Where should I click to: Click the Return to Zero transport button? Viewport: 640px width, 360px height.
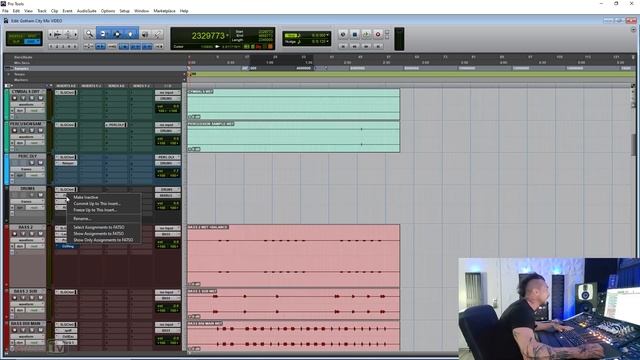click(343, 47)
